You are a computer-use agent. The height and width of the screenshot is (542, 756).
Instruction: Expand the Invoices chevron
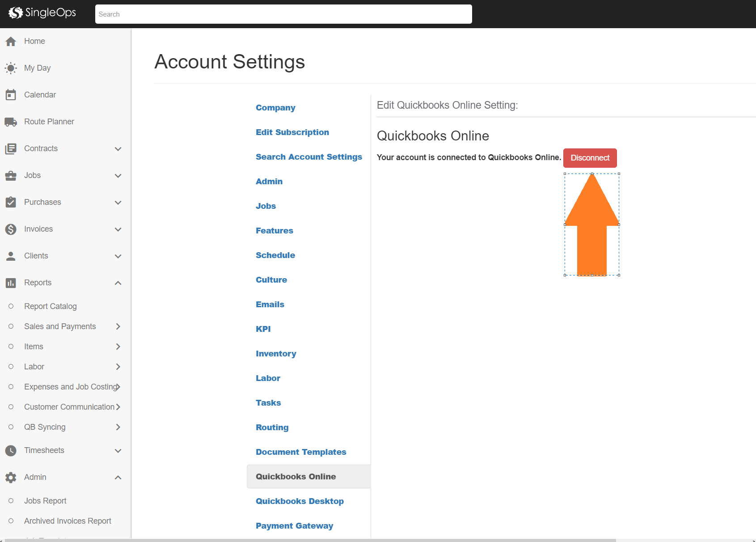[118, 229]
